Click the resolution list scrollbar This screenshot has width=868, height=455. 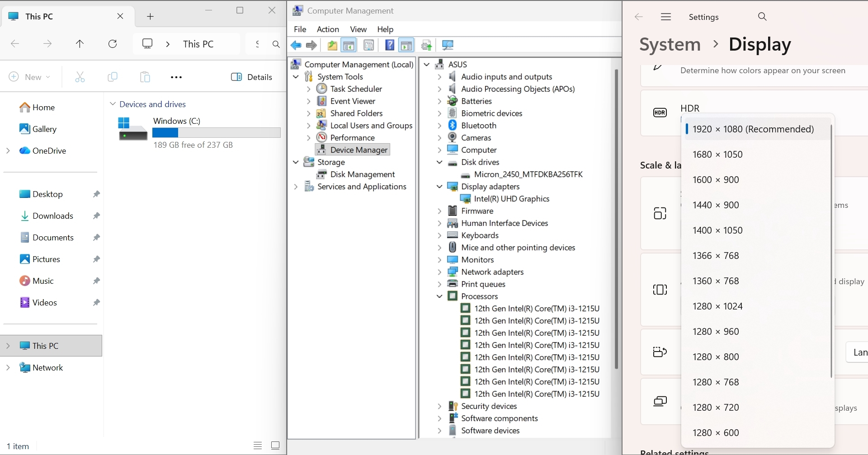point(831,251)
